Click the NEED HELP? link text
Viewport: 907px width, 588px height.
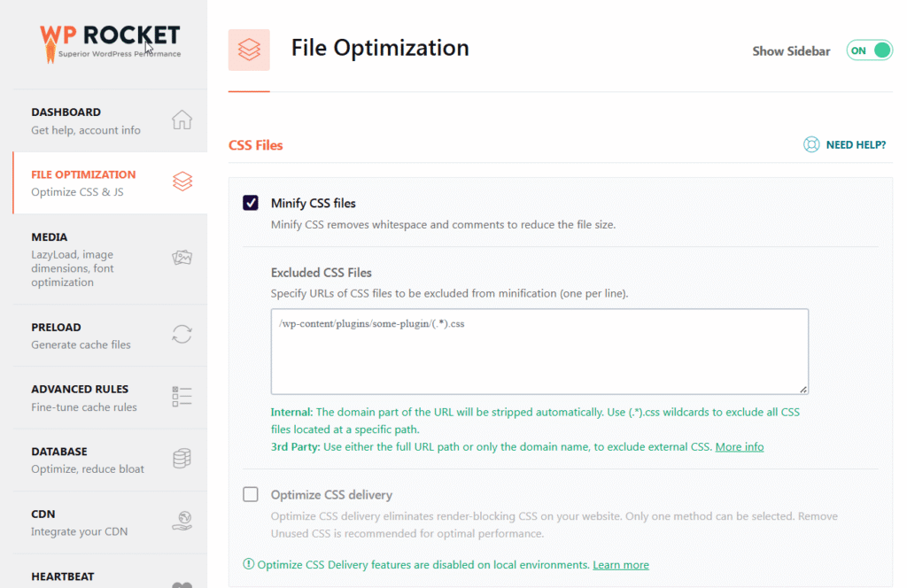856,144
